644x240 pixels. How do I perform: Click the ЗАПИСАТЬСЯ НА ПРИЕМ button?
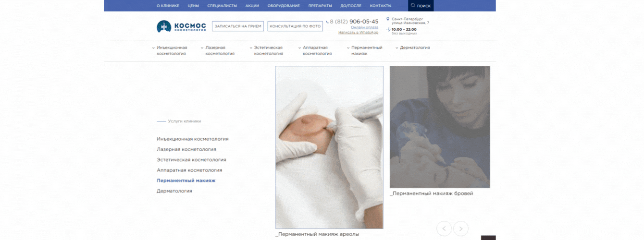[x=238, y=26]
